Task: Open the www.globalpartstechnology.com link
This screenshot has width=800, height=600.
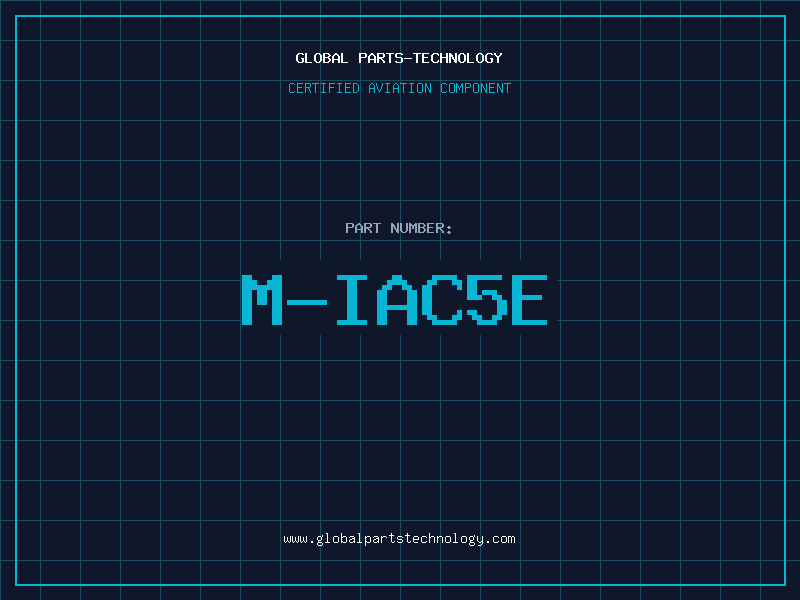Action: (399, 539)
